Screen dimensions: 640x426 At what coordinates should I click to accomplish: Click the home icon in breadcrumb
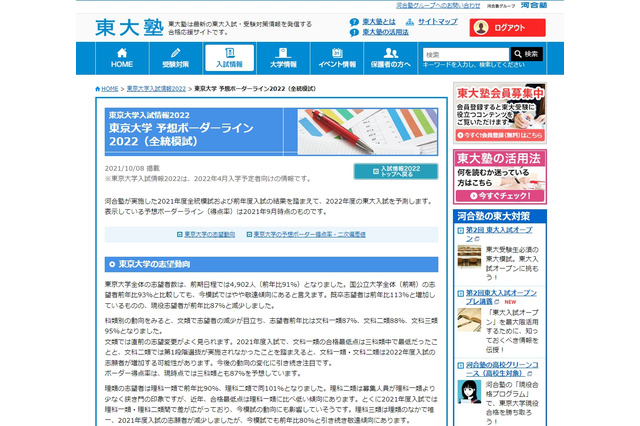click(98, 89)
